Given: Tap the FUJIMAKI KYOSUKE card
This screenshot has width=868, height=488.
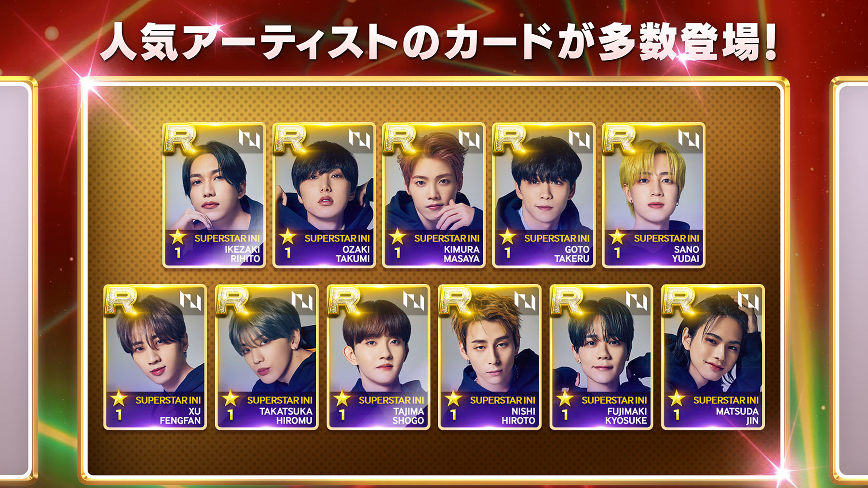Looking at the screenshot, I should pyautogui.click(x=601, y=357).
